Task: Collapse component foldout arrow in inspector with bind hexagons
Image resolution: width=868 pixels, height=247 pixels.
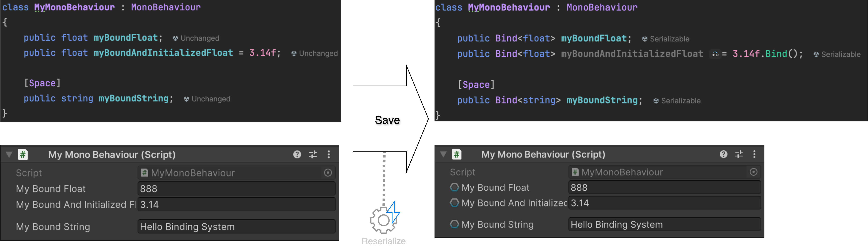Action: coord(443,154)
